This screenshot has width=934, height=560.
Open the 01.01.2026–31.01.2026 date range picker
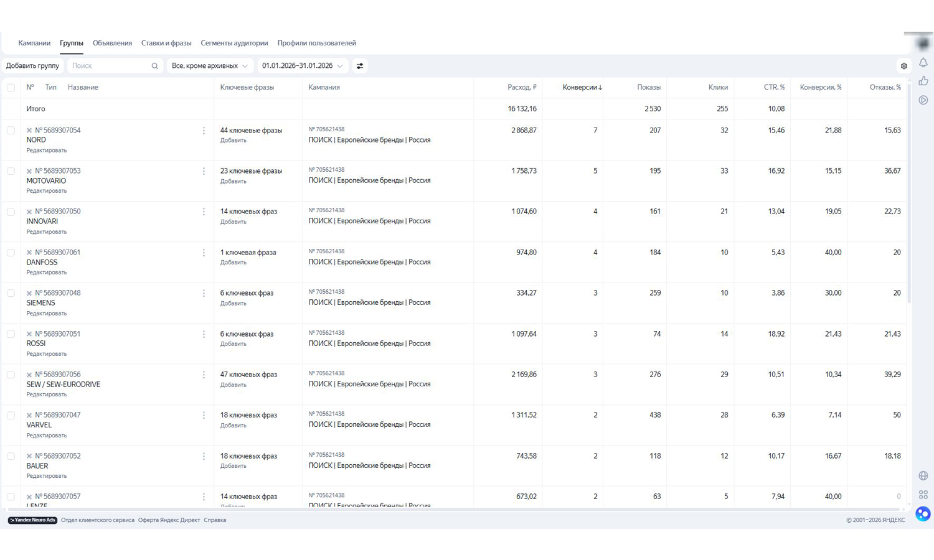click(303, 66)
